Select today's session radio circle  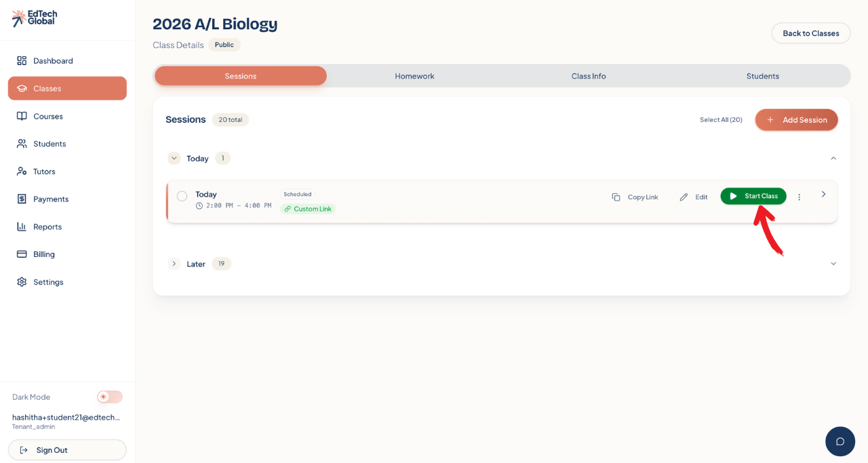[182, 197]
